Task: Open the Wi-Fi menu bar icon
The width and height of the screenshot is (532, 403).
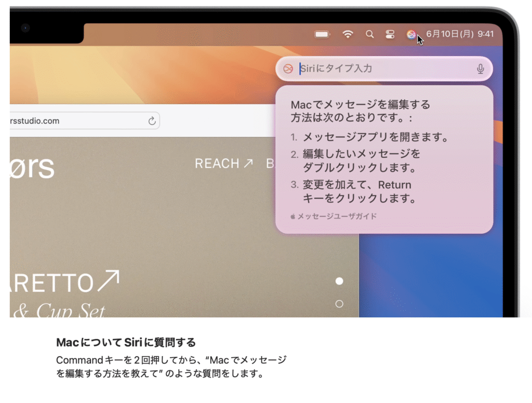Action: click(348, 34)
